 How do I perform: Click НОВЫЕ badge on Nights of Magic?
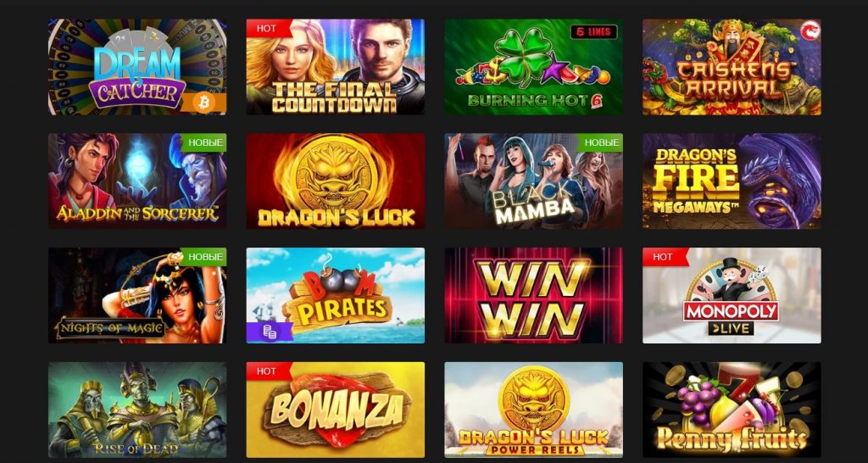pyautogui.click(x=205, y=257)
